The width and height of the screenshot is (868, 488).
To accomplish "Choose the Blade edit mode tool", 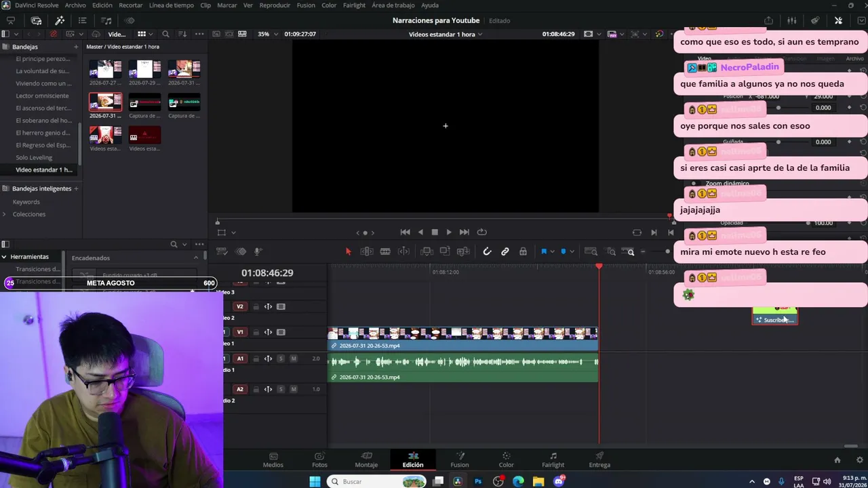I will point(385,252).
